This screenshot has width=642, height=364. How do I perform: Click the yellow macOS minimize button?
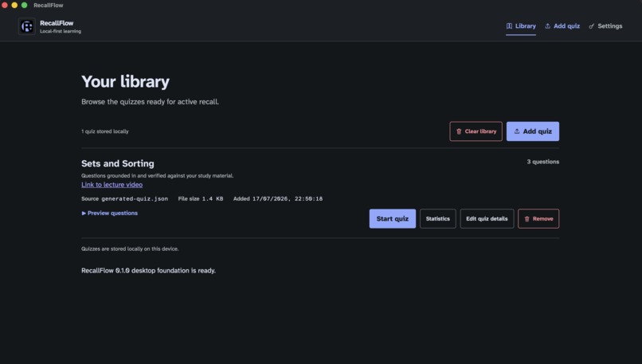14,5
